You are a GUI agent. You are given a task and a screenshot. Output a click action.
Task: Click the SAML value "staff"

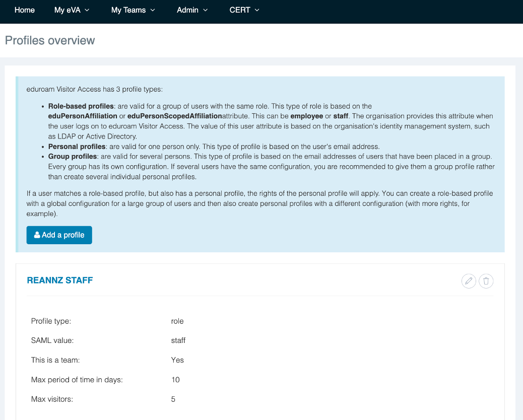(x=178, y=340)
